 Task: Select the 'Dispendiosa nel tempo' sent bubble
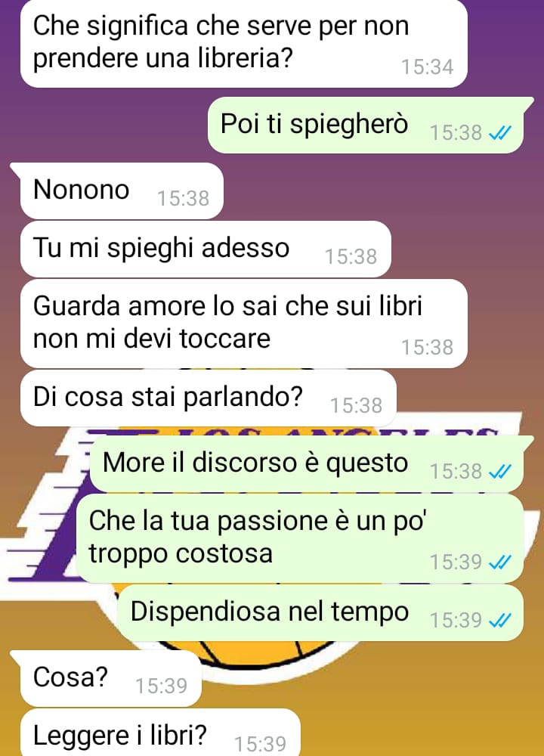coord(320,613)
